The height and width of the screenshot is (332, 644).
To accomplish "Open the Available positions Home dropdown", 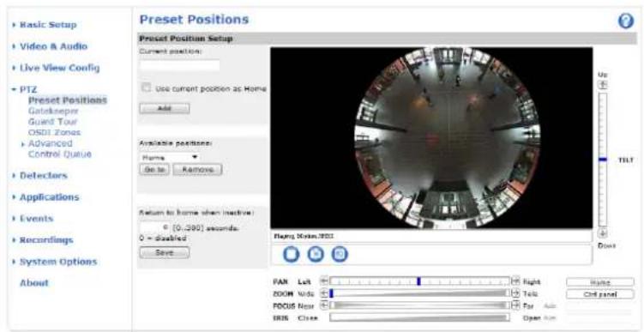I will click(x=169, y=157).
